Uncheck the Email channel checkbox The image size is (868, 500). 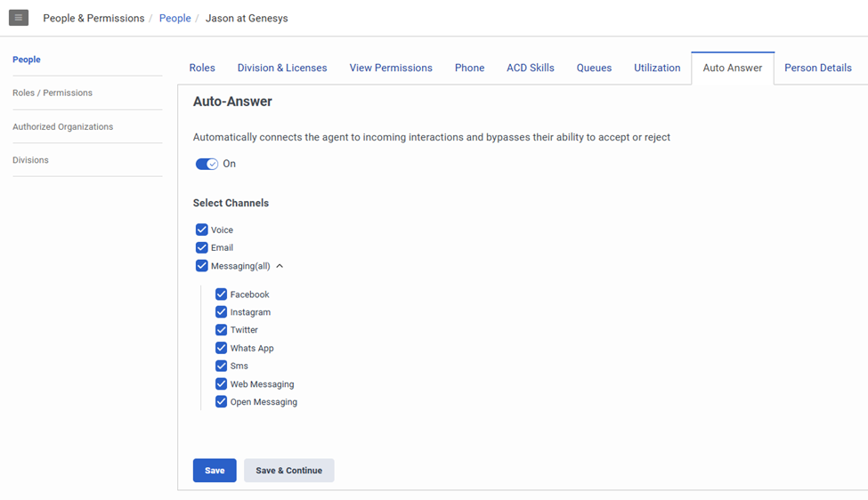pyautogui.click(x=202, y=247)
